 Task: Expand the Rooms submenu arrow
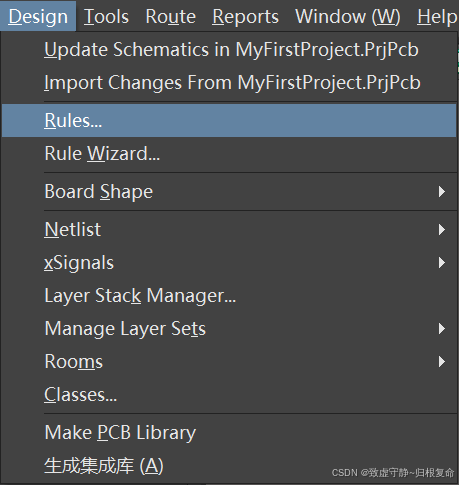[442, 362]
